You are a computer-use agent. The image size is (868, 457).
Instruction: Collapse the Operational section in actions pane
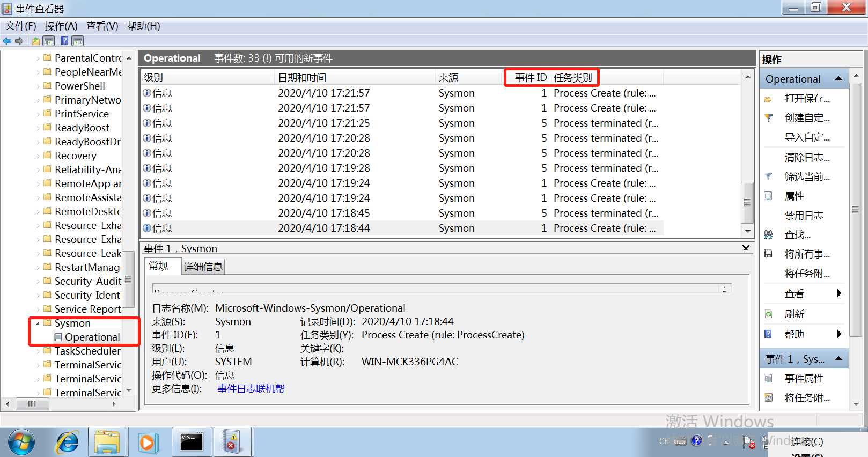click(x=839, y=79)
